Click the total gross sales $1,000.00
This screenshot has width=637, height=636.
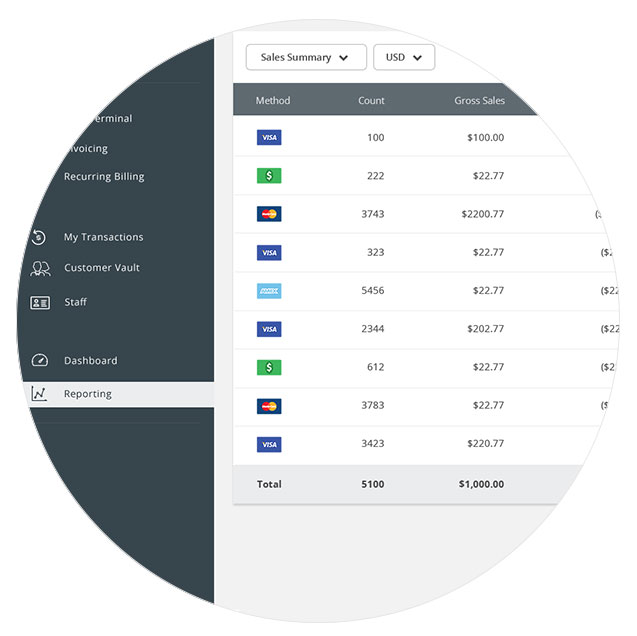point(482,484)
